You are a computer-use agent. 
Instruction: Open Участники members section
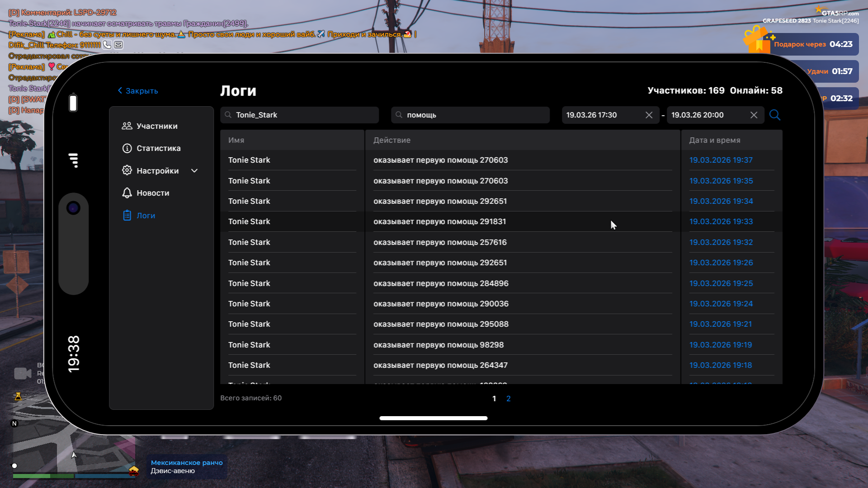click(x=156, y=126)
